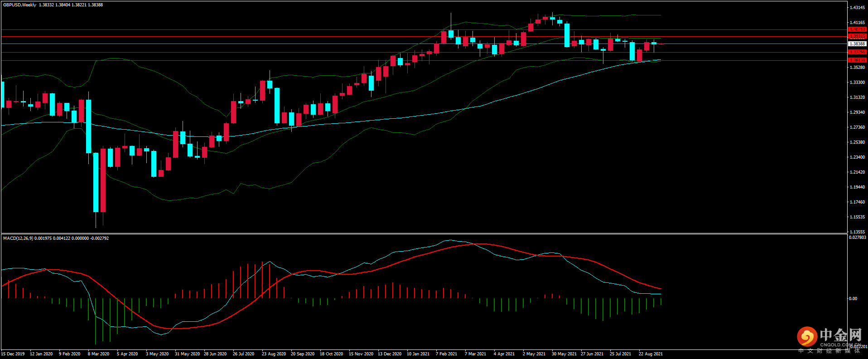Click the 1.19440 price axis value

(857, 187)
